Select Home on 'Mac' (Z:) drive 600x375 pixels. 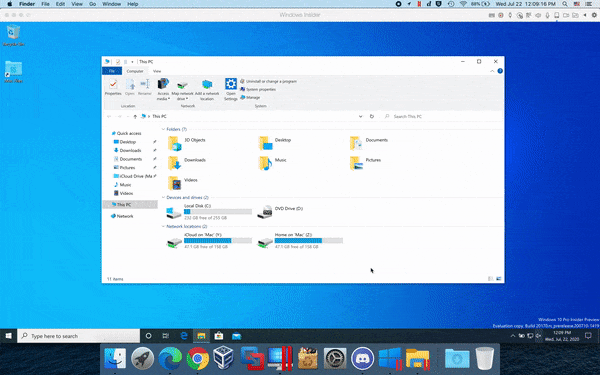(300, 241)
